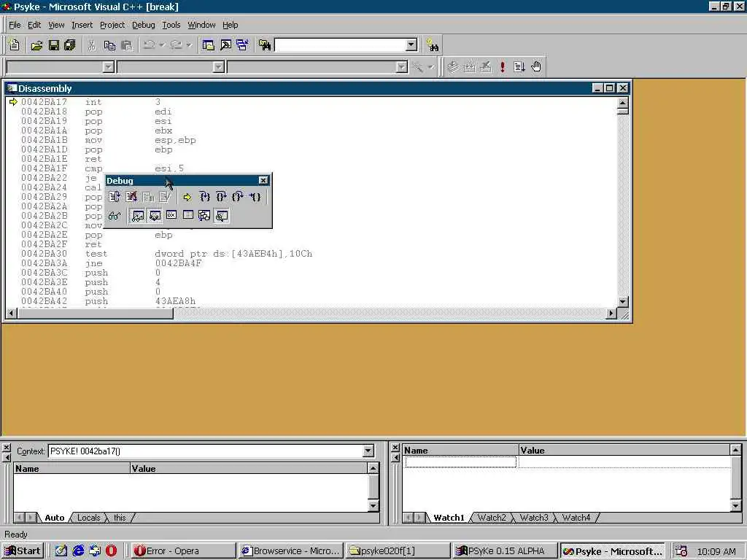Image resolution: width=747 pixels, height=560 pixels.
Task: Click the Cut scissors icon
Action: [x=92, y=45]
